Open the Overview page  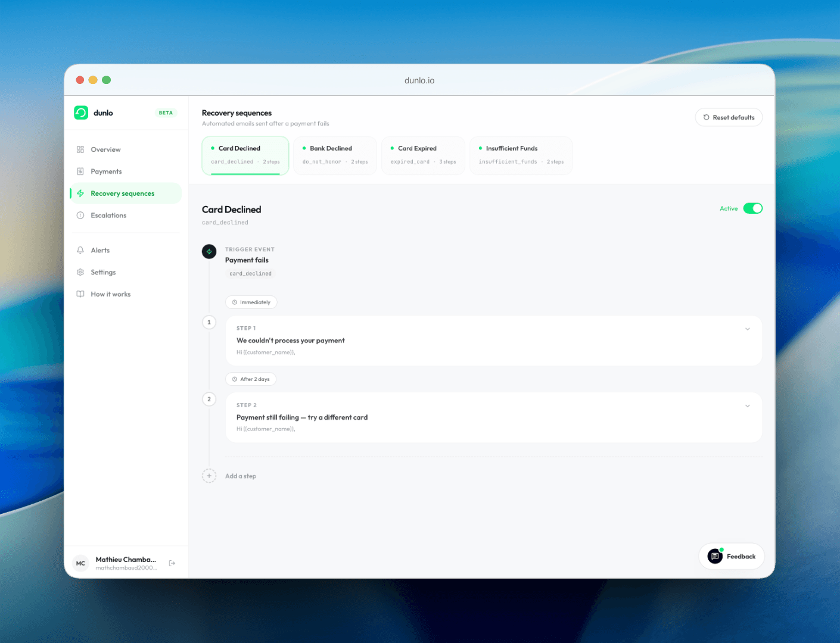coord(126,149)
